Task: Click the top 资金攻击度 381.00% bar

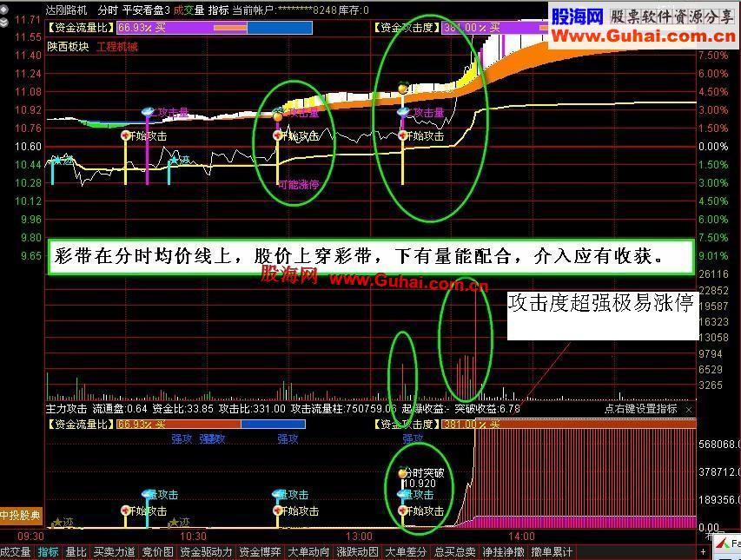Action: (x=495, y=28)
